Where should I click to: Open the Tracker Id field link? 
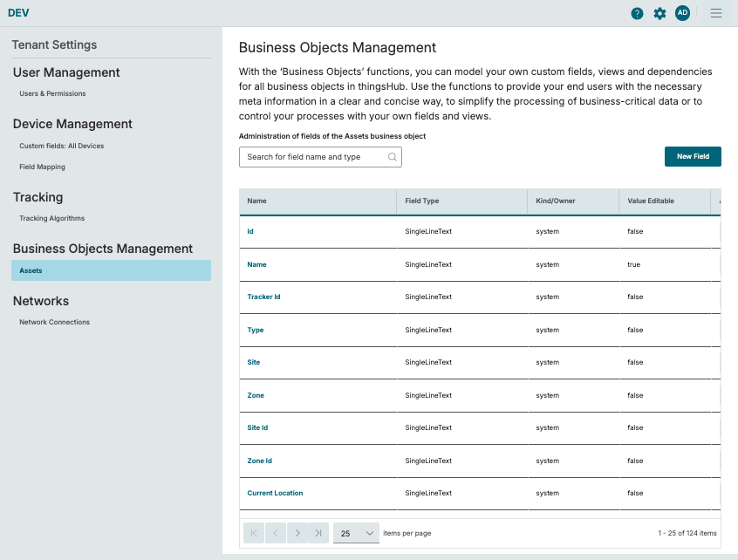(263, 297)
